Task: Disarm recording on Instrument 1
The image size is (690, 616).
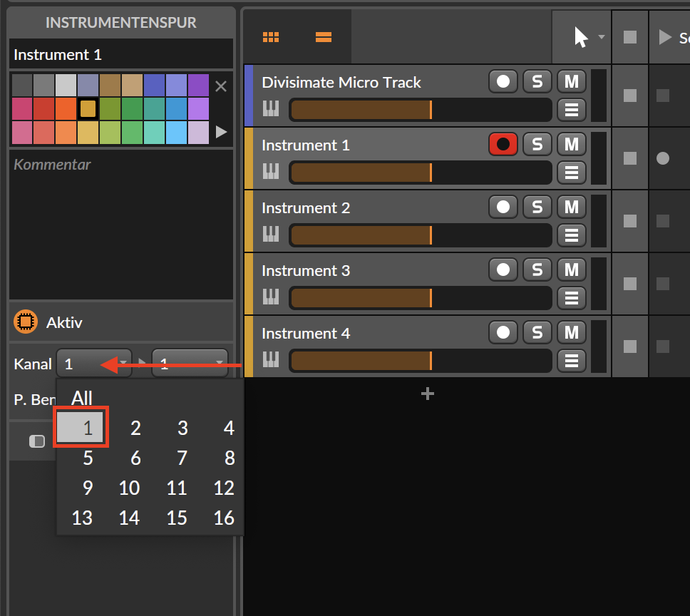Action: (x=503, y=144)
